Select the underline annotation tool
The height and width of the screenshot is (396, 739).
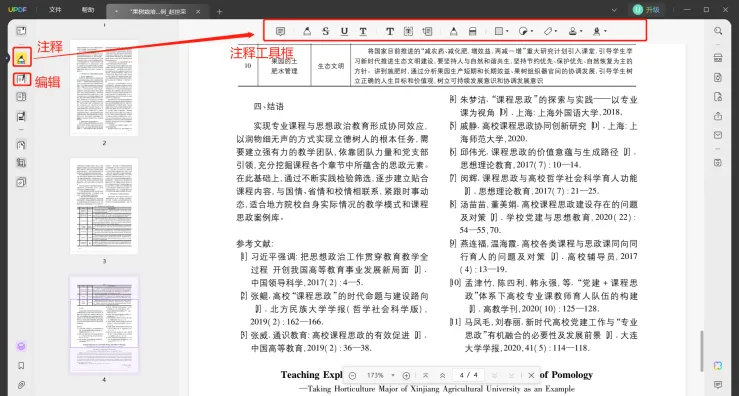pyautogui.click(x=345, y=32)
